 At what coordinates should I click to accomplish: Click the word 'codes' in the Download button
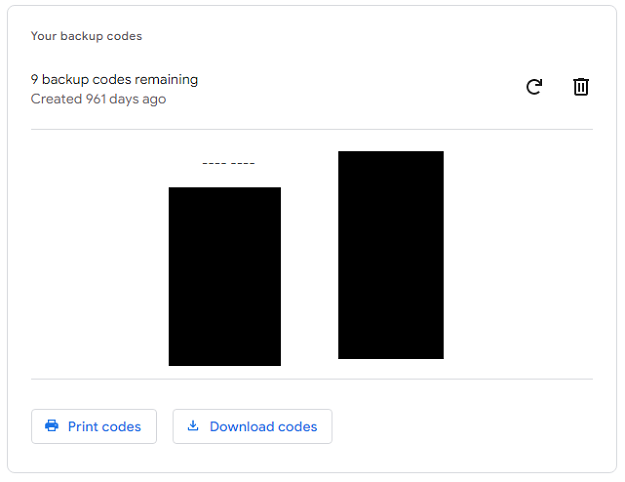[297, 427]
